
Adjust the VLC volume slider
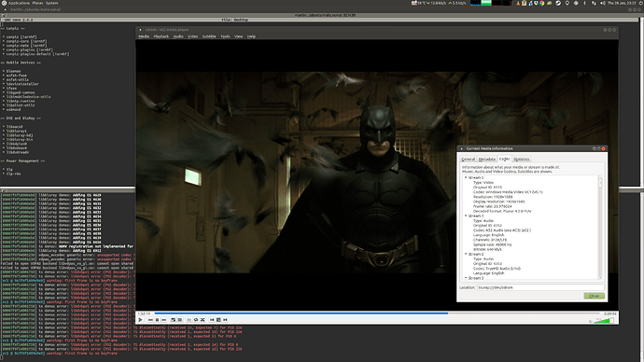coord(603,321)
